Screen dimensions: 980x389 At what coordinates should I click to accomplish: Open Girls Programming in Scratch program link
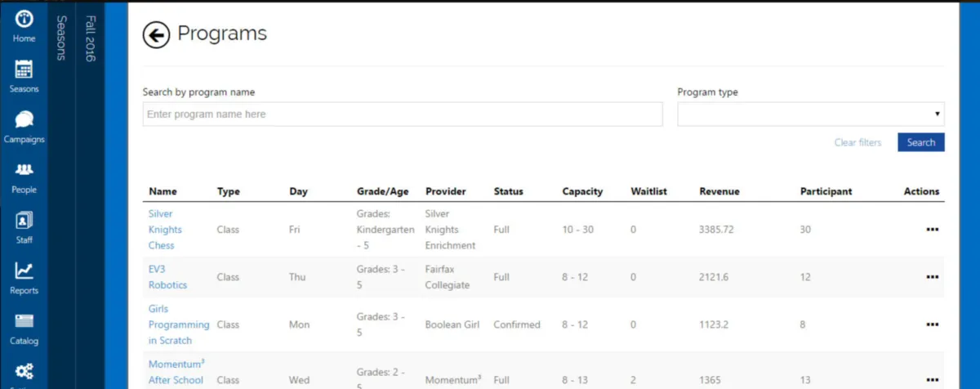pyautogui.click(x=179, y=324)
